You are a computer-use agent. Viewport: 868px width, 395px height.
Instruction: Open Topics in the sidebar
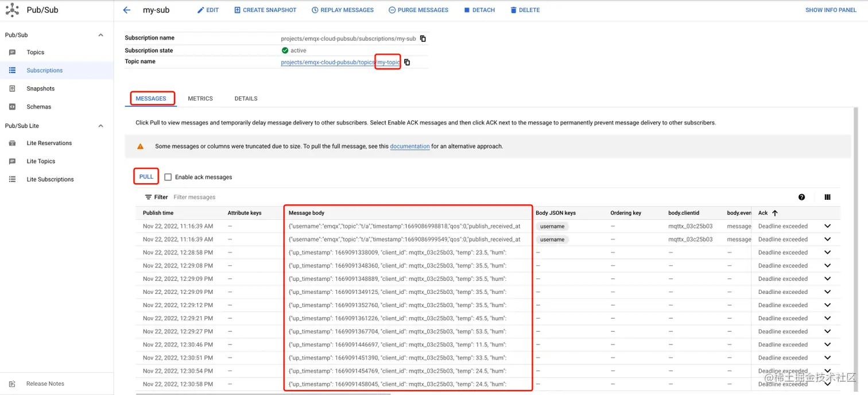36,52
